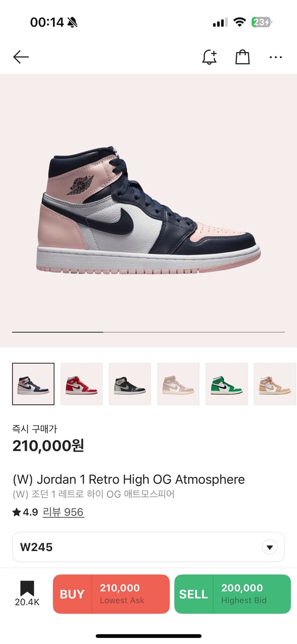Open the 리뷰 956 reviews link
The height and width of the screenshot is (644, 297).
pos(64,512)
